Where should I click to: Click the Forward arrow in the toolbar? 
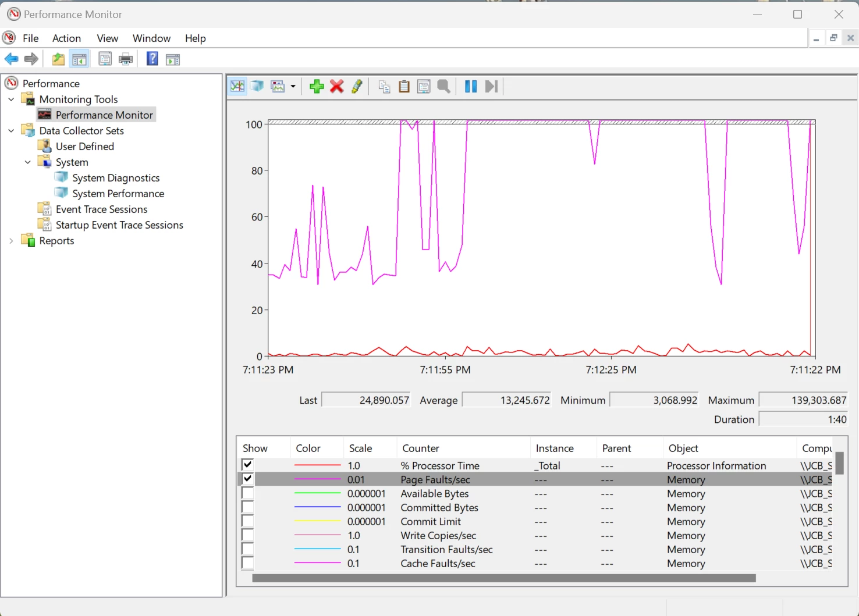tap(31, 59)
